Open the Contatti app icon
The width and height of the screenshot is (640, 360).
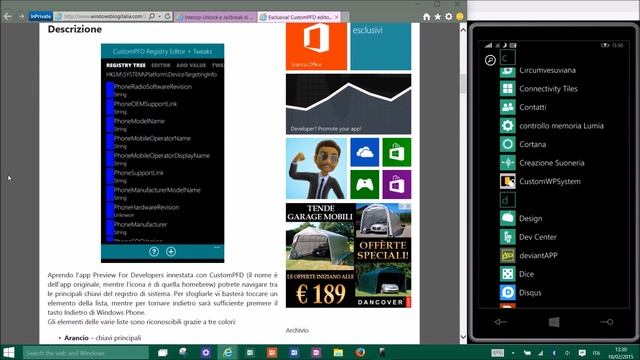(508, 107)
